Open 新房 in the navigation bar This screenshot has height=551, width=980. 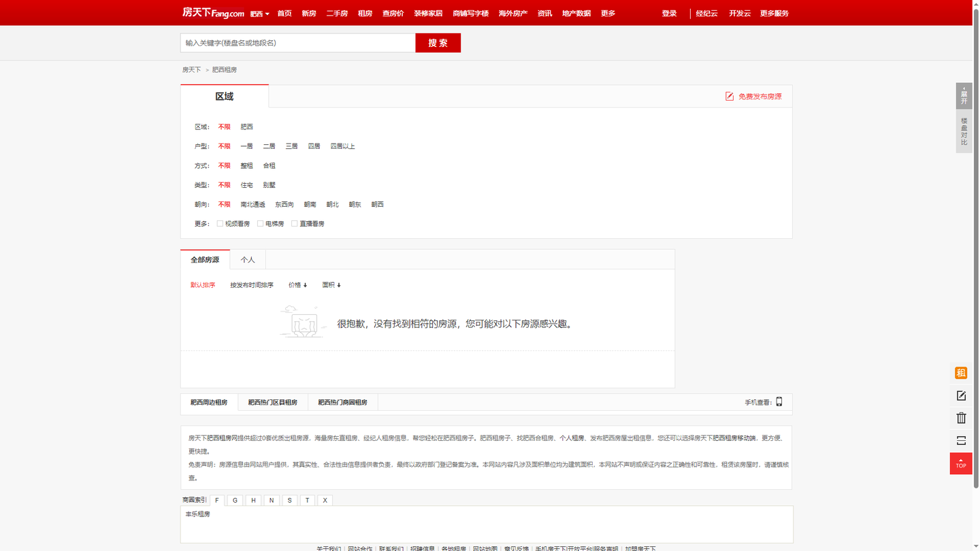click(309, 14)
